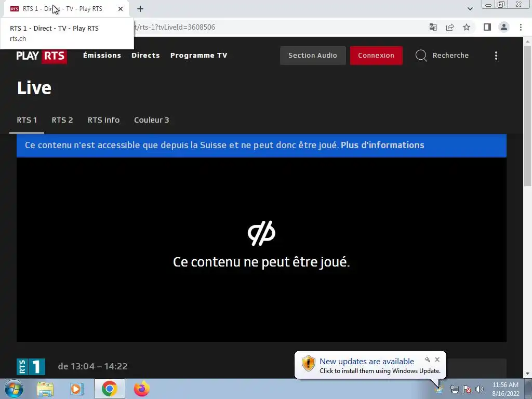Bookmark this page with the star

click(467, 27)
